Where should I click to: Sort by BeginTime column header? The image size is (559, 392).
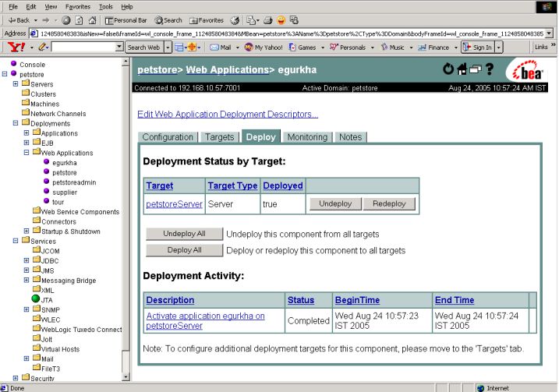click(x=357, y=300)
